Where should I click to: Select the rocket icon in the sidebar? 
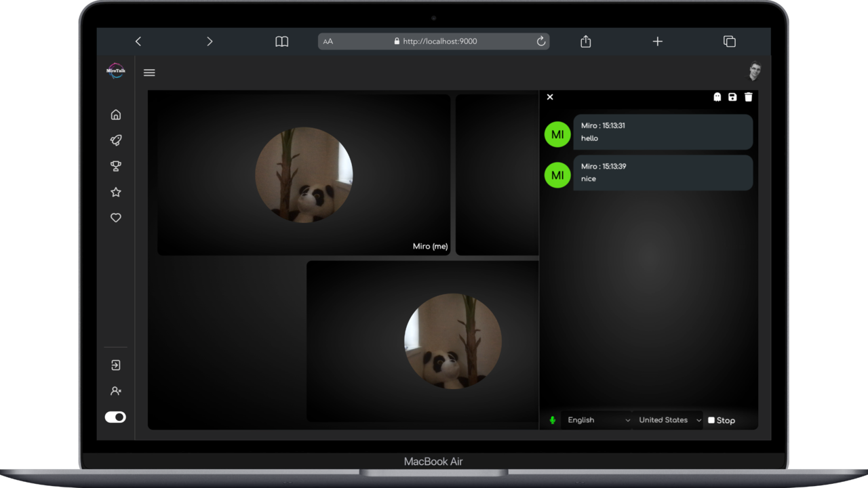coord(115,140)
